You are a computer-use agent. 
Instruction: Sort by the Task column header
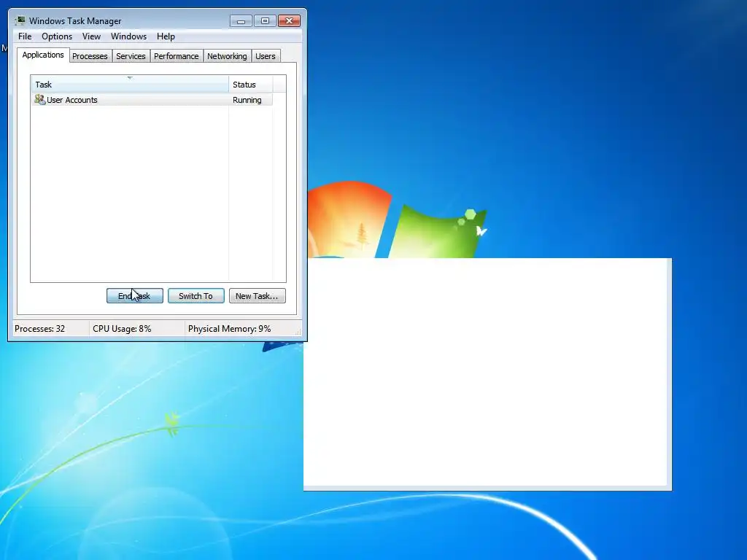pos(130,85)
